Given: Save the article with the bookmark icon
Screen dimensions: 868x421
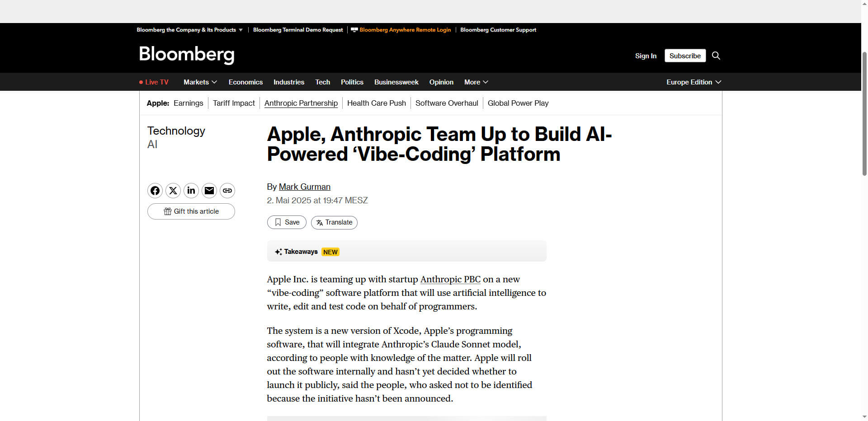Looking at the screenshot, I should pos(286,222).
